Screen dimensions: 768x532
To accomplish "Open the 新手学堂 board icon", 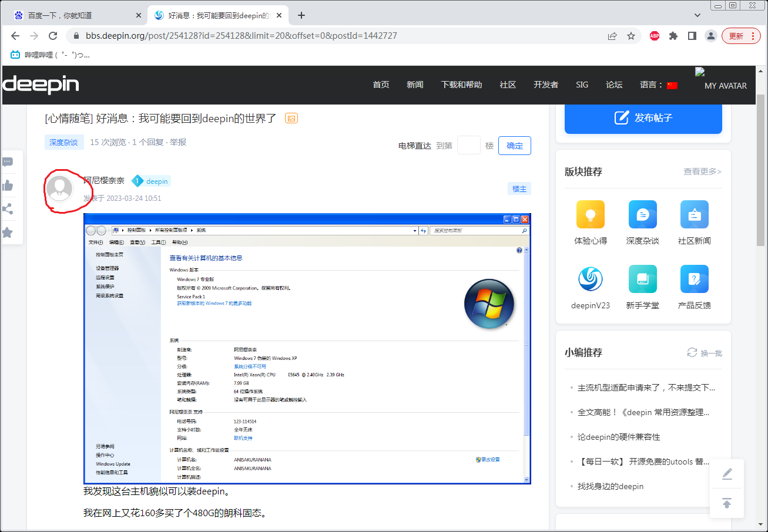I will pyautogui.click(x=642, y=279).
